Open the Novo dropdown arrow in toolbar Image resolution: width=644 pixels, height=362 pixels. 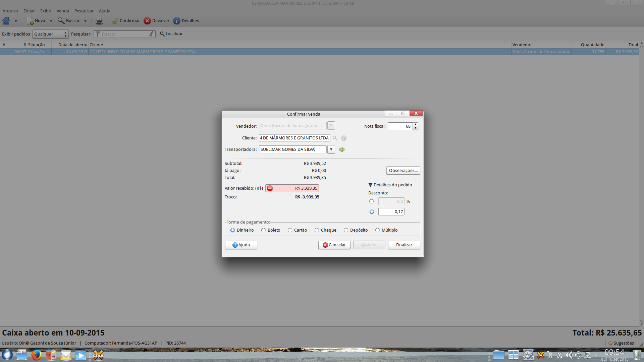[x=51, y=21]
